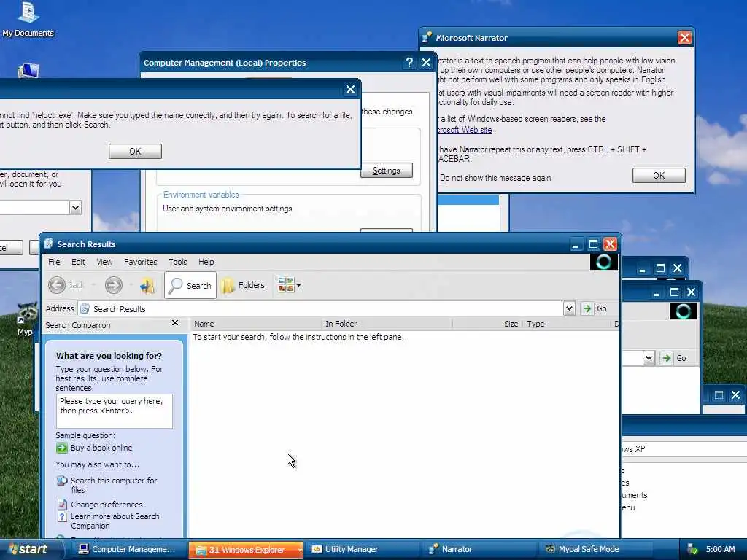Viewport: 747px width, 560px height.
Task: Open Learn more about Search Companion
Action: point(115,521)
